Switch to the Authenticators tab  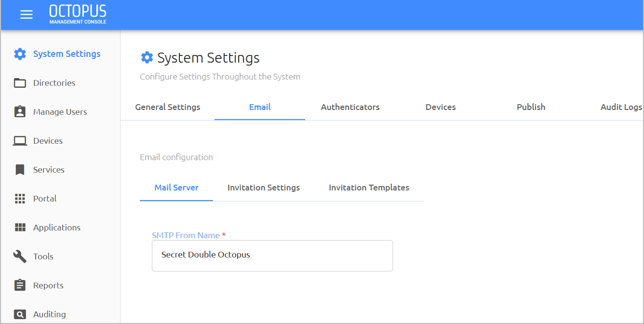pos(350,107)
